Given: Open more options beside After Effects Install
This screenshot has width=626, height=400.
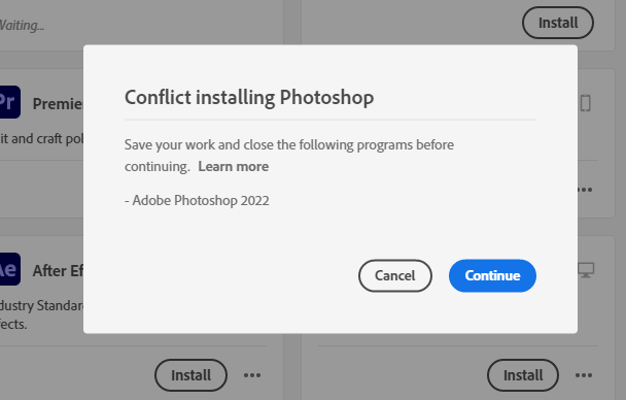Looking at the screenshot, I should pos(252,375).
